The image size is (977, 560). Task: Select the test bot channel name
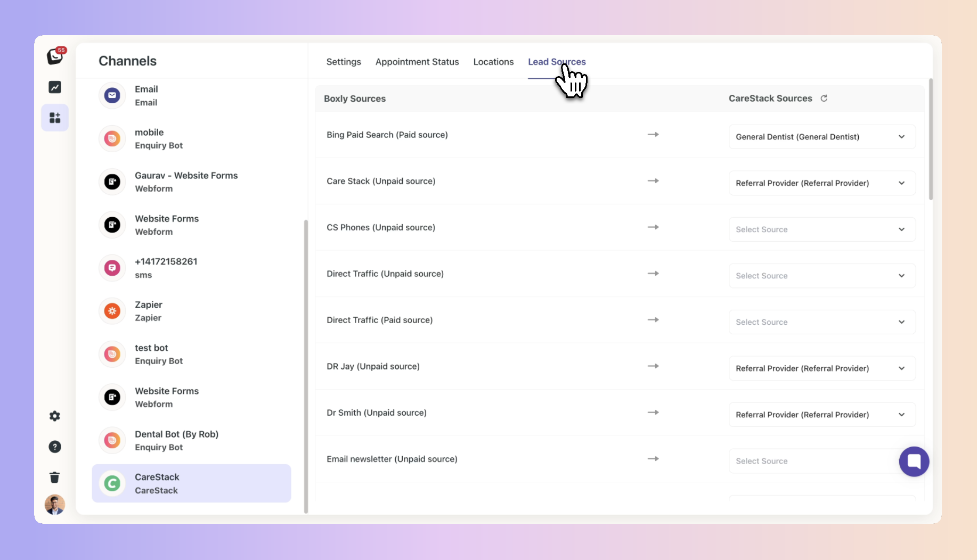pos(151,348)
